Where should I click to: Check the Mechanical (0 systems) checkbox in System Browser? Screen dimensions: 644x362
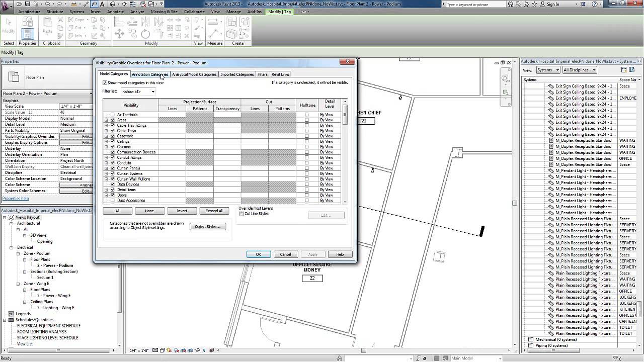tap(531, 339)
